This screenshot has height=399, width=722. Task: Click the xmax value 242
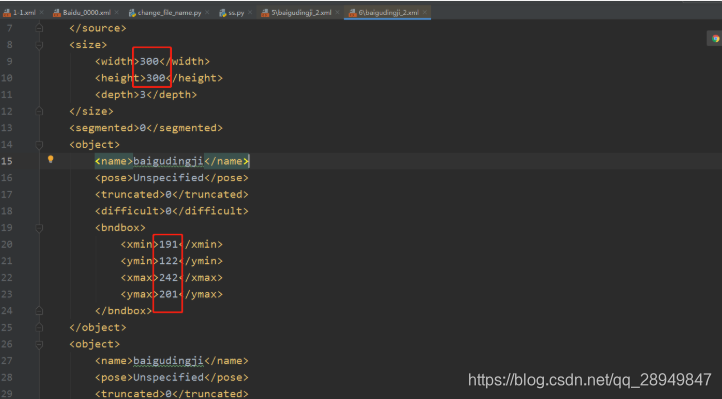click(x=169, y=278)
